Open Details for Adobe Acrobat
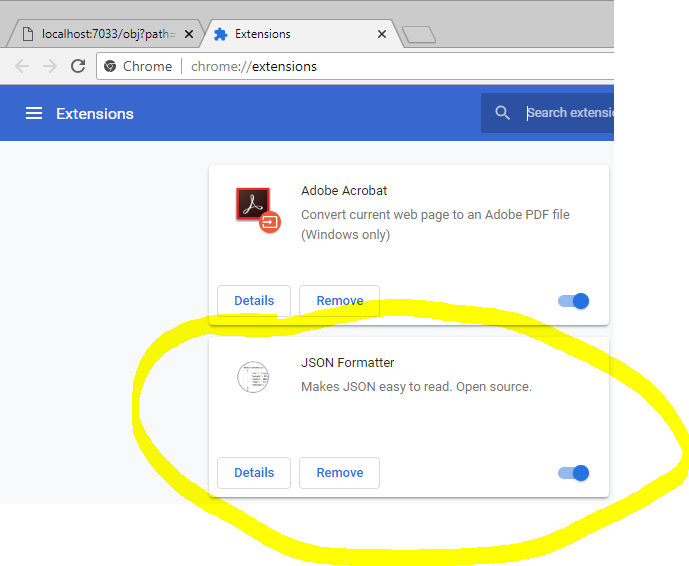689x566 pixels. 254,301
